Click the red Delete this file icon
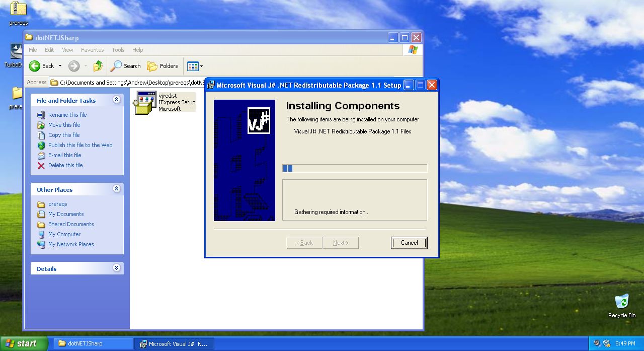 coord(41,165)
